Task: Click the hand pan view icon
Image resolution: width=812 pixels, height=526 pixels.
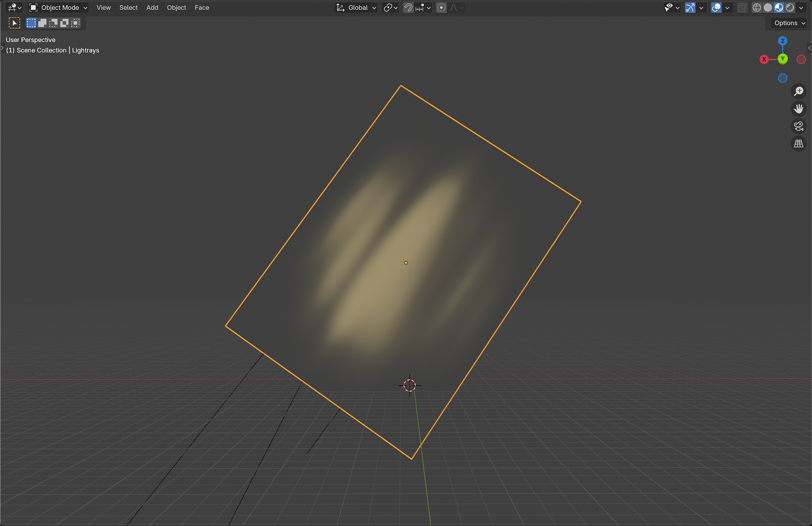Action: tap(798, 109)
